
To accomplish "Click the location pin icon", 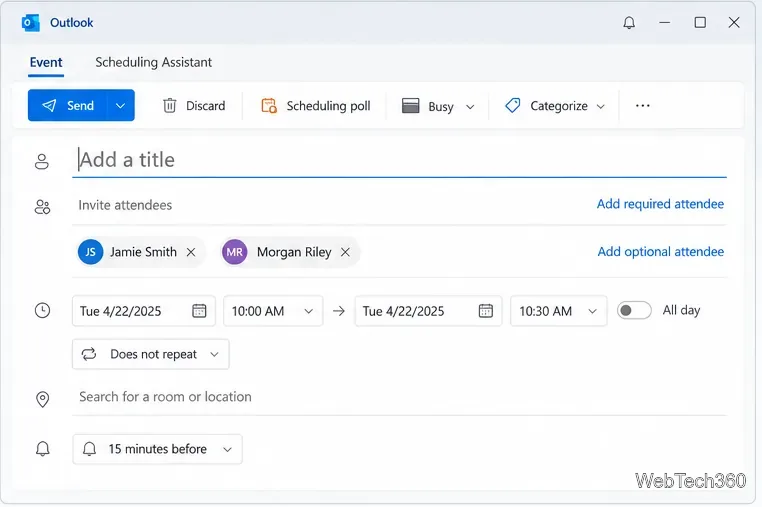I will (43, 400).
